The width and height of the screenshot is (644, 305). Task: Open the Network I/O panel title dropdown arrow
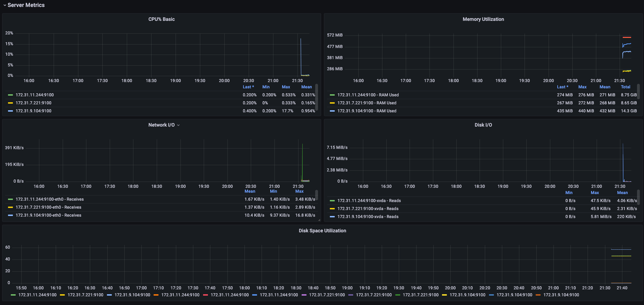coord(178,125)
